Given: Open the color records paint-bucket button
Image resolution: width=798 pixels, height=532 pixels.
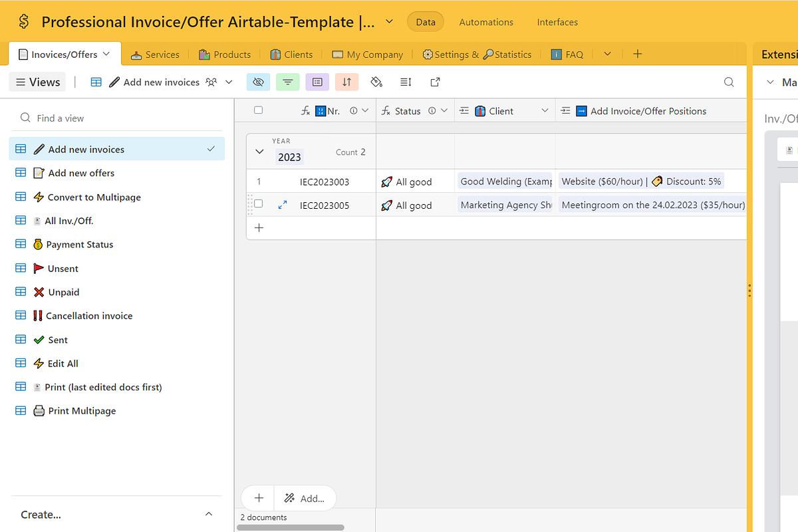Looking at the screenshot, I should [376, 82].
